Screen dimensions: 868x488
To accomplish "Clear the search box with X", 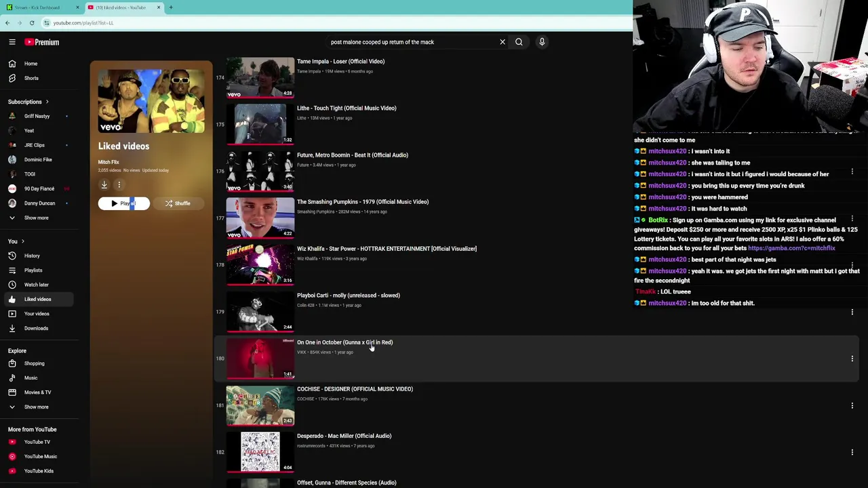I will click(x=502, y=42).
